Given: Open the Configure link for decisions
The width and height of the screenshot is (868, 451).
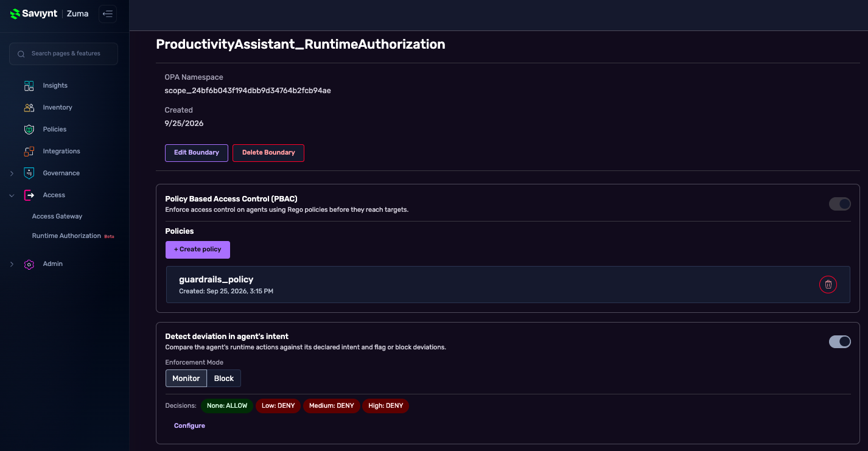Looking at the screenshot, I should click(x=189, y=426).
